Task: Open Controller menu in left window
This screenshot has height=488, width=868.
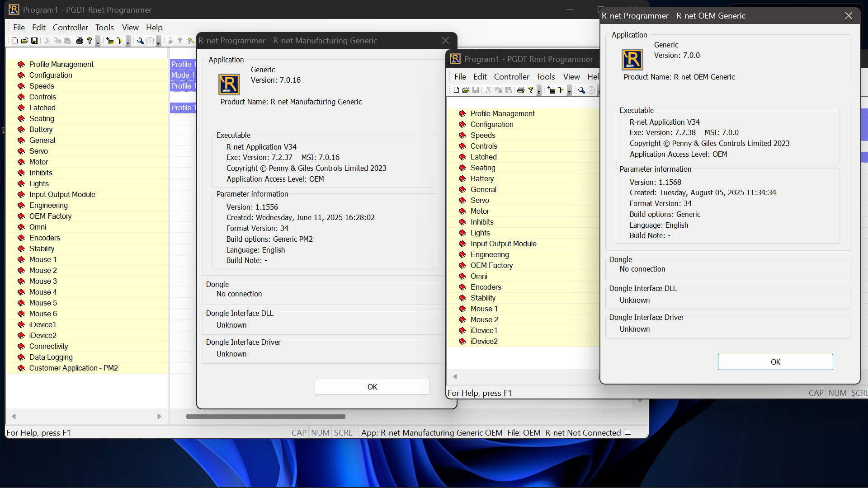Action: [x=70, y=28]
